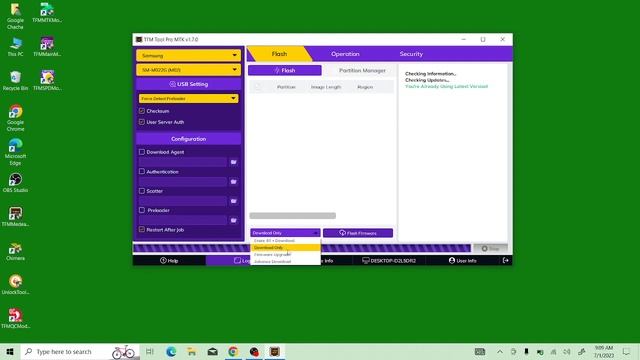Image resolution: width=640 pixels, height=360 pixels.
Task: Open the Force Detect Preloader dropdown
Action: pos(188,98)
